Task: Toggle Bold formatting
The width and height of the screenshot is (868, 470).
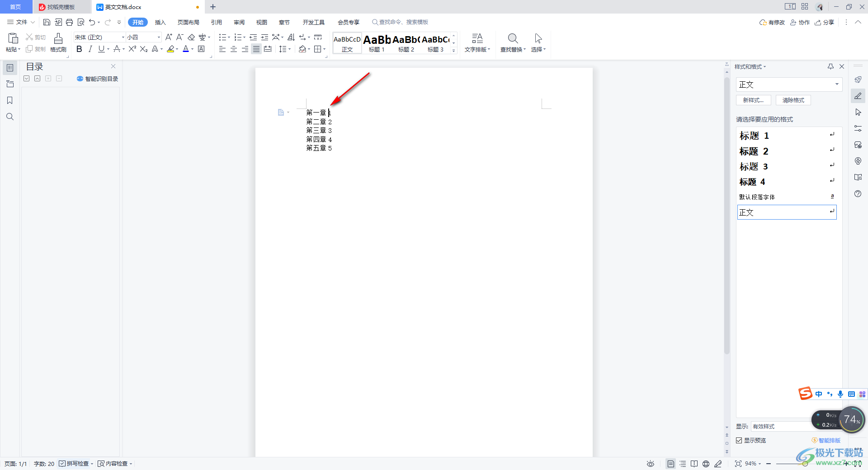Action: coord(79,49)
